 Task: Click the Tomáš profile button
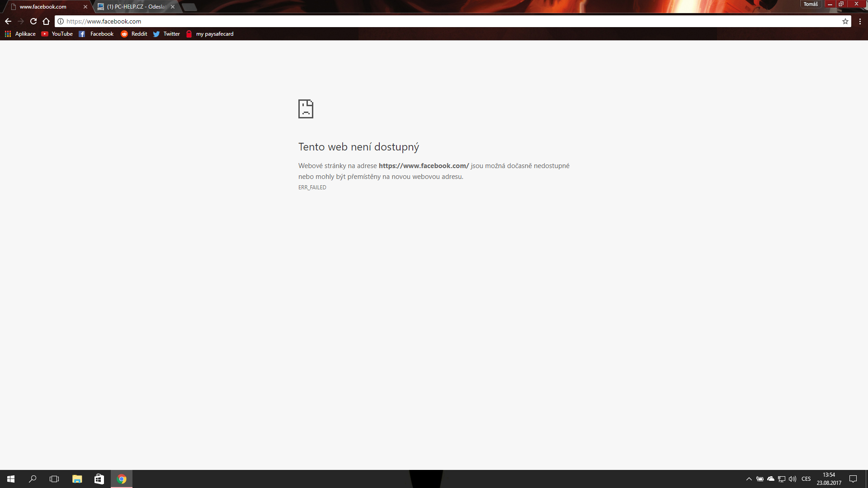point(810,4)
